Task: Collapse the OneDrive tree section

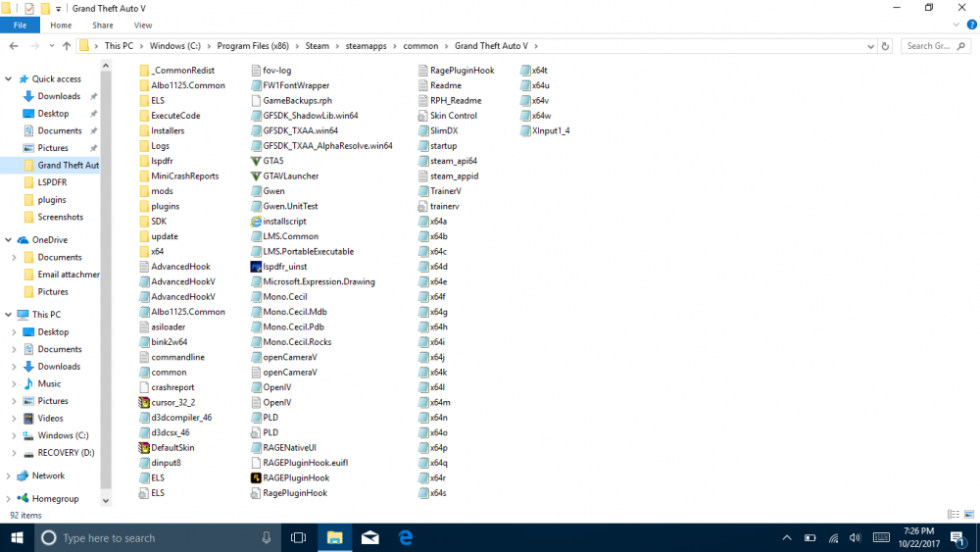Action: tap(8, 239)
